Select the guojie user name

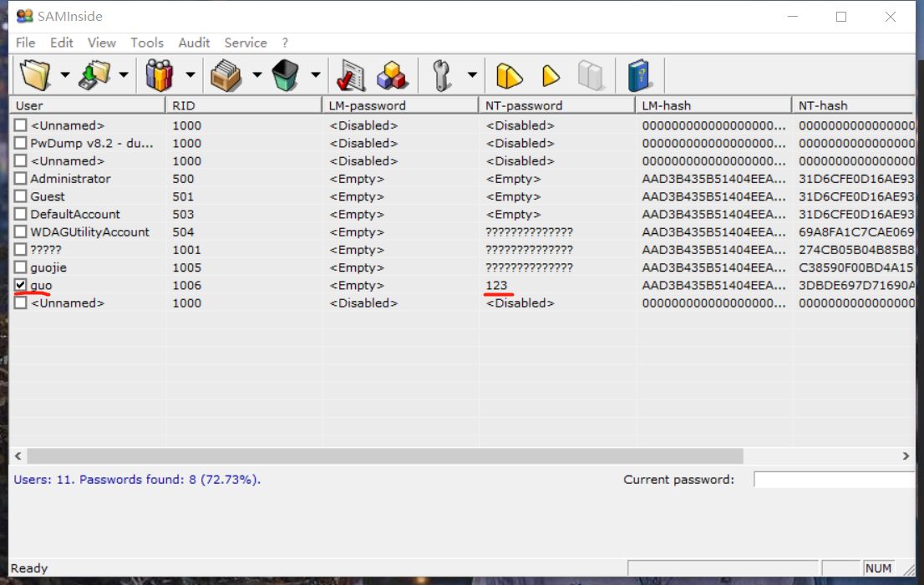[48, 267]
